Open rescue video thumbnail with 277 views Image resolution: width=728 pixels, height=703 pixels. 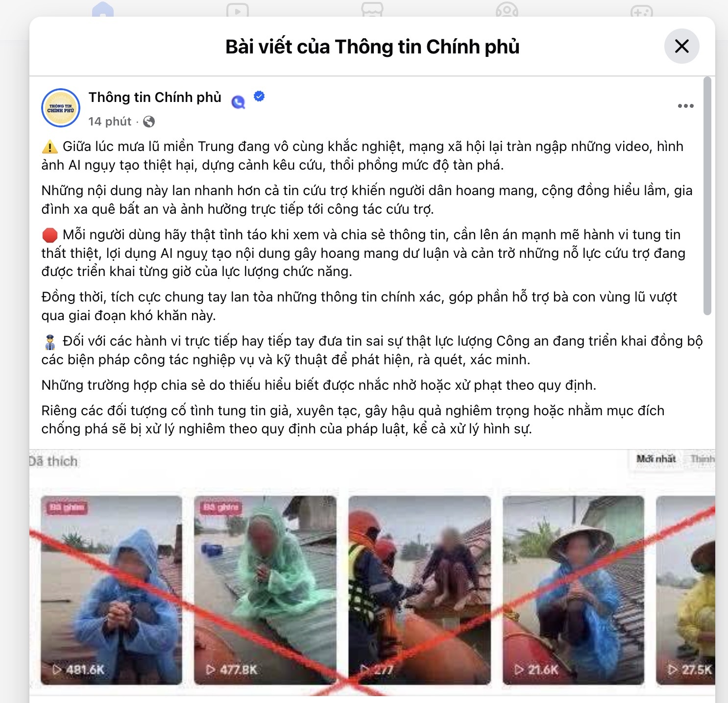419,590
